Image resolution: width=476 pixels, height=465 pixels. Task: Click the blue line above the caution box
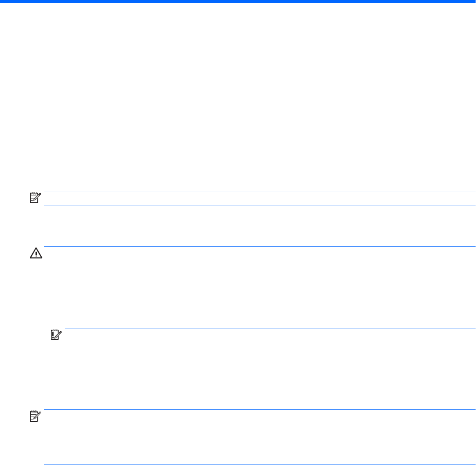[260, 246]
